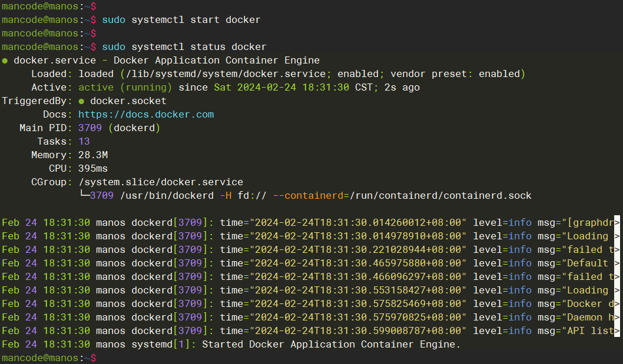Click the tree branch symbol before 3709
Screen dimensions: 623x364
pyautogui.click(x=84, y=195)
